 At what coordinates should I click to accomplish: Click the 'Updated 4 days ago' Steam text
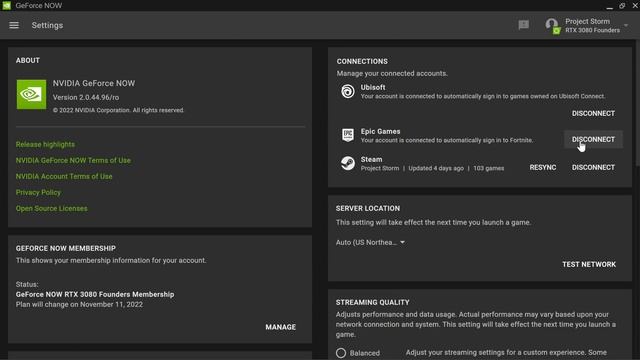click(436, 168)
